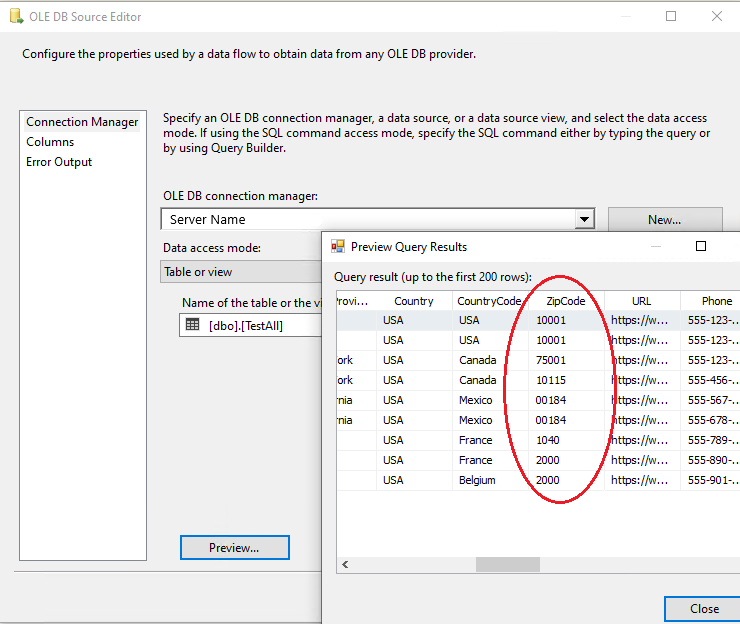Switch to the Columns page
740x624 pixels.
point(50,142)
